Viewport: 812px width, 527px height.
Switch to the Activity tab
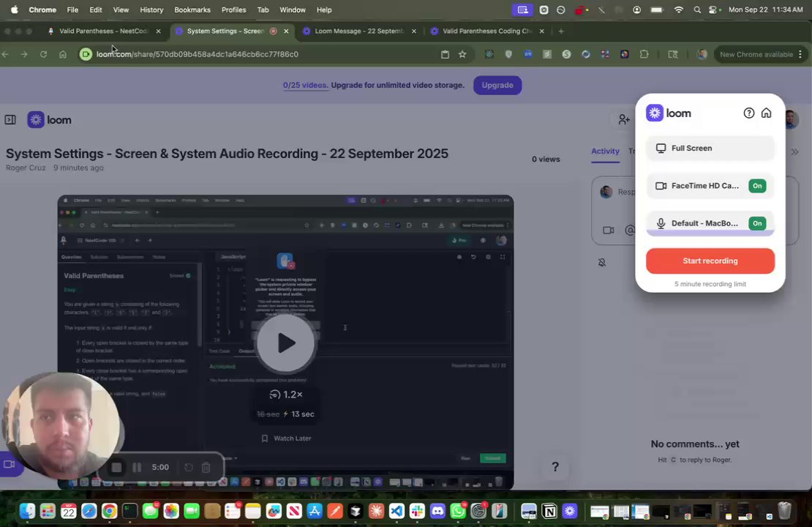click(x=606, y=152)
